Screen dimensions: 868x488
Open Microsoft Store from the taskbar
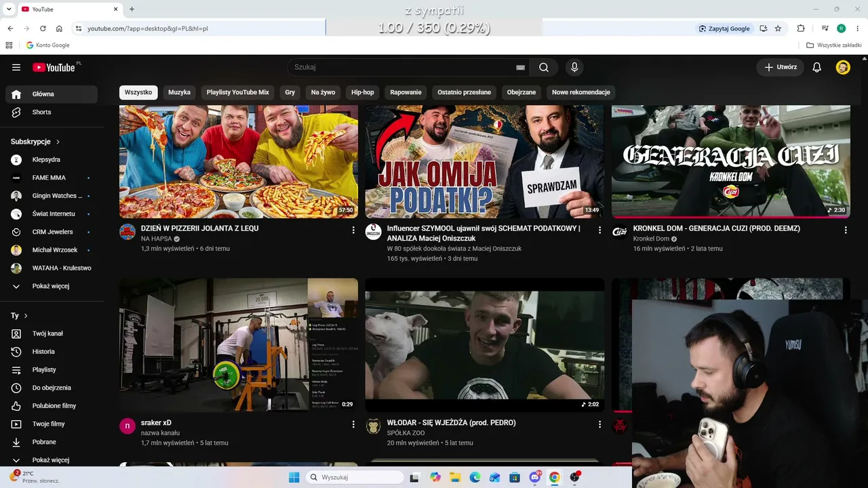tap(515, 477)
